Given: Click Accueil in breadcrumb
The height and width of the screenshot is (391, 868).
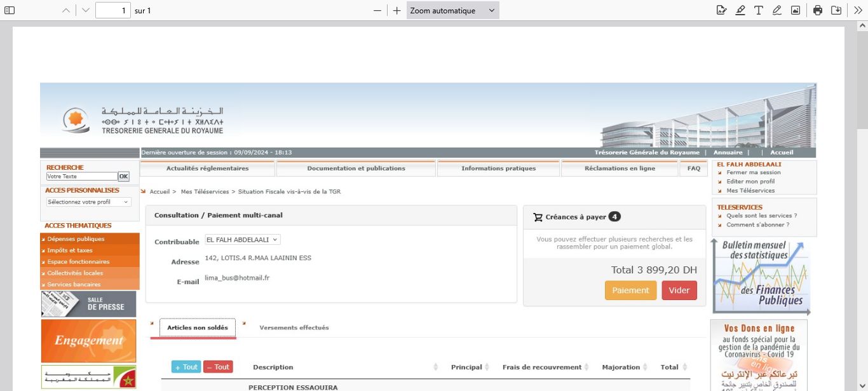Looking at the screenshot, I should (x=159, y=191).
